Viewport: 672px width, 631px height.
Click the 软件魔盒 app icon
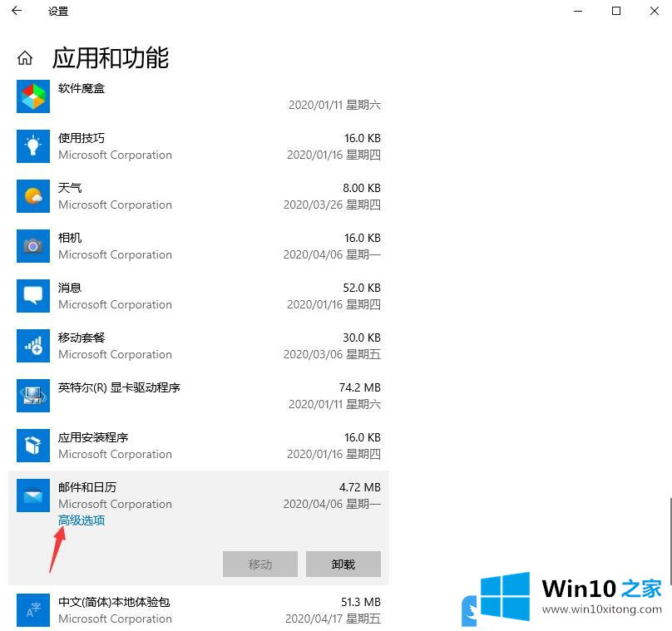click(x=33, y=96)
